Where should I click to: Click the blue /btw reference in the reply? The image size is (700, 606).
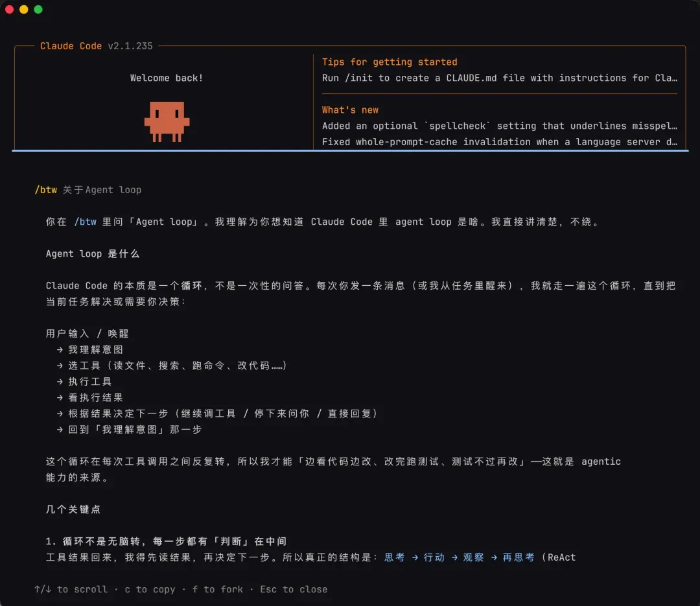click(x=86, y=222)
